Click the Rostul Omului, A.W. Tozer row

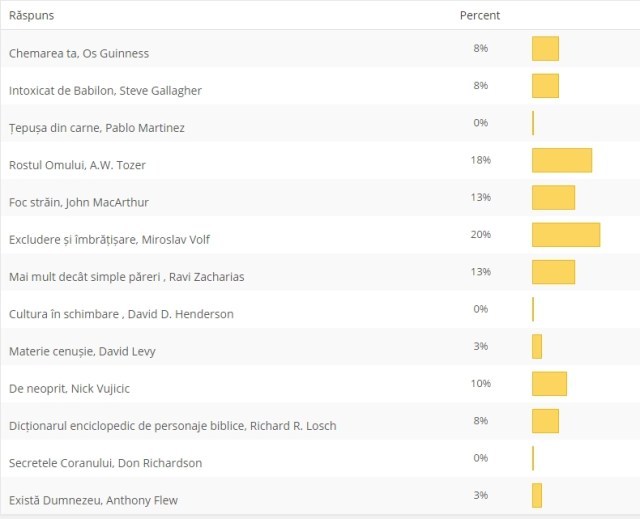click(77, 164)
